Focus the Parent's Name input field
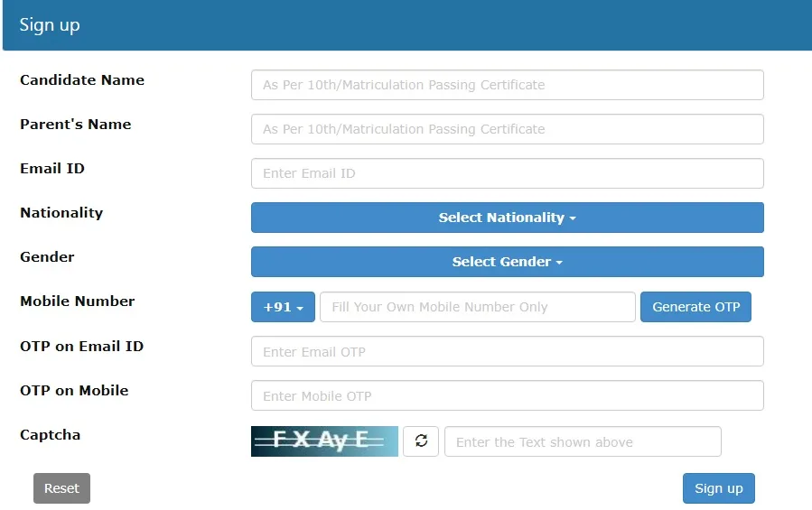Screen dimensions: 812x510 (x=507, y=129)
